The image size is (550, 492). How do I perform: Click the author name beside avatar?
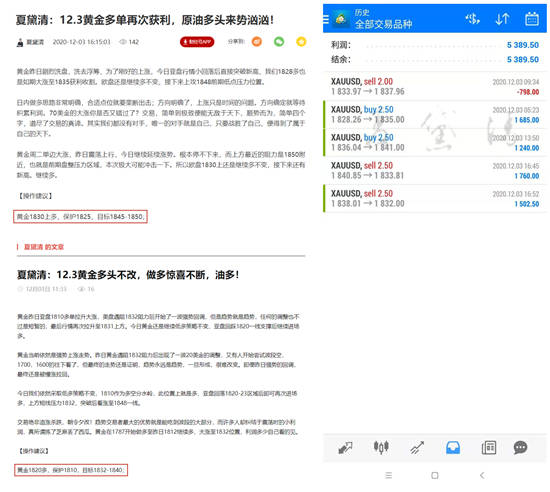[x=35, y=42]
